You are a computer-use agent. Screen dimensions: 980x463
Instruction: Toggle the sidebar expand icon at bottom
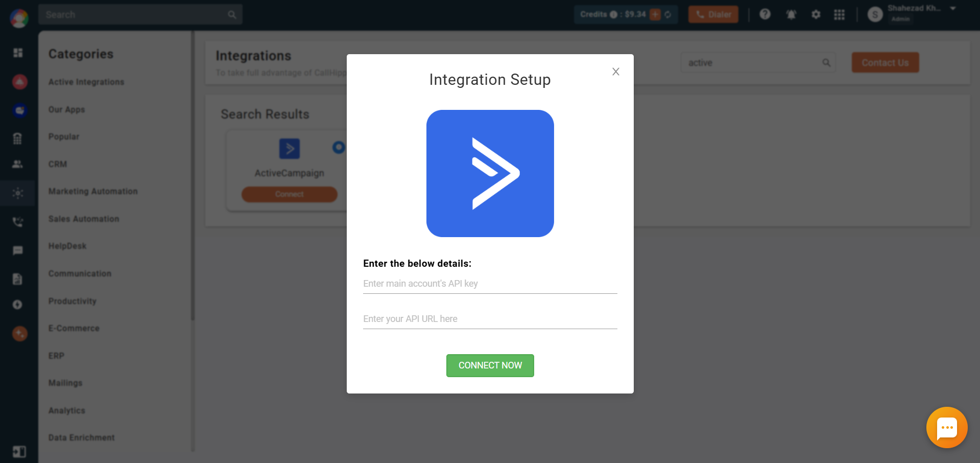point(19,452)
